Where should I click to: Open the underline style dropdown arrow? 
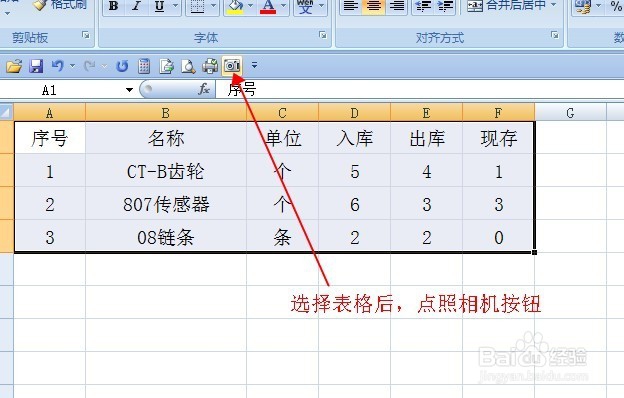pos(175,6)
